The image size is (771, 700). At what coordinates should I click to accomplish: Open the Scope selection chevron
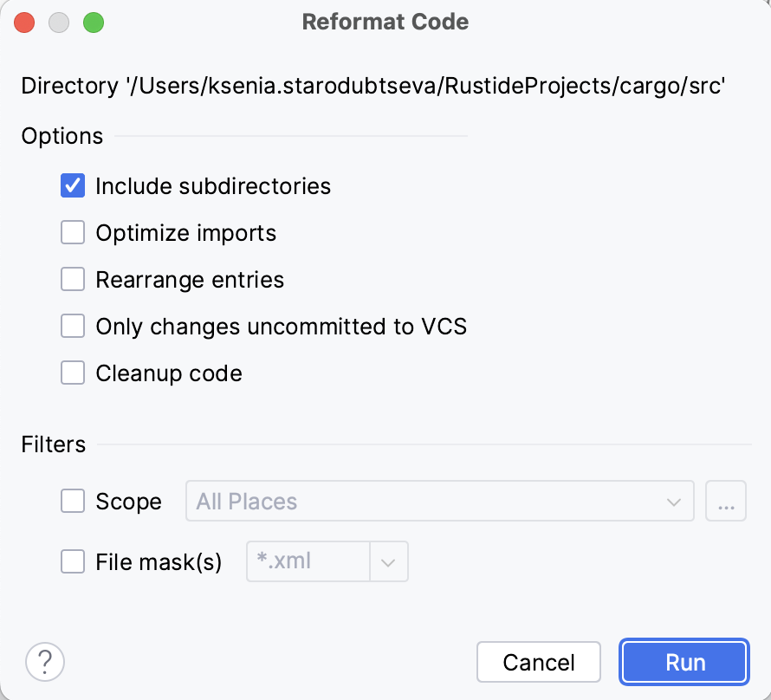[675, 501]
